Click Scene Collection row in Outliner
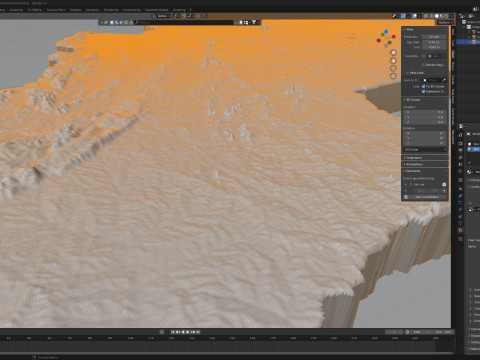This screenshot has width=480, height=360. pyautogui.click(x=471, y=22)
